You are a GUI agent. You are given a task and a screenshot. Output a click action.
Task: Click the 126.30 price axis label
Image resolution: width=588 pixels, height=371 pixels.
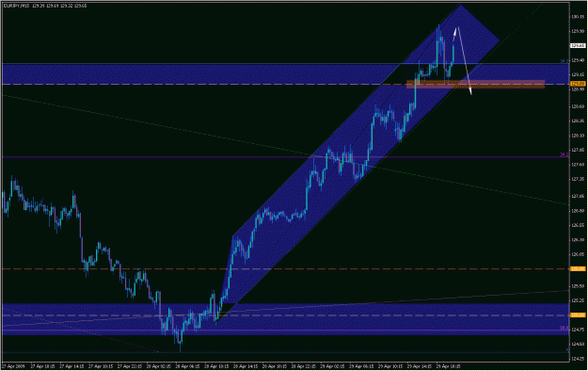(578, 240)
